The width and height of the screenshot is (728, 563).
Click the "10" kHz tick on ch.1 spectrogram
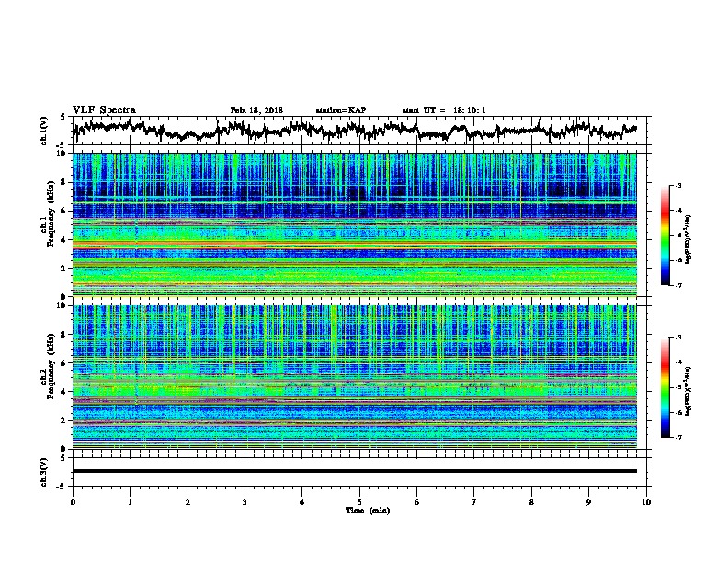coord(62,154)
